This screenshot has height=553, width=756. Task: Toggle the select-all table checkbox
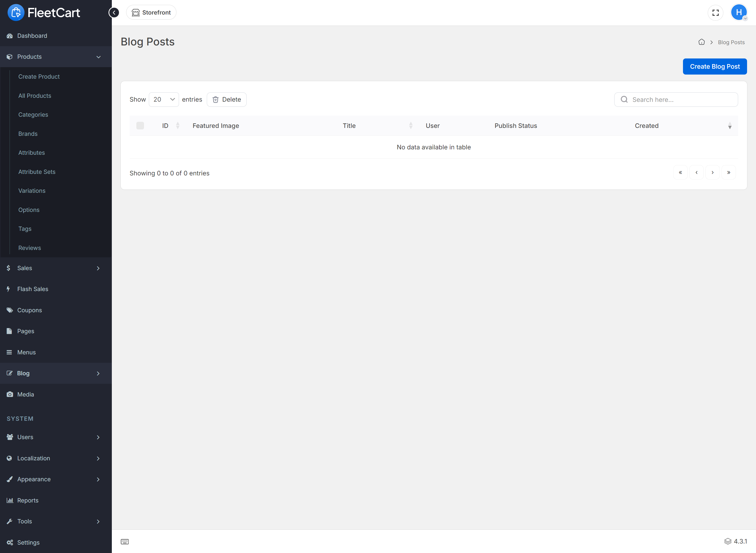point(140,126)
